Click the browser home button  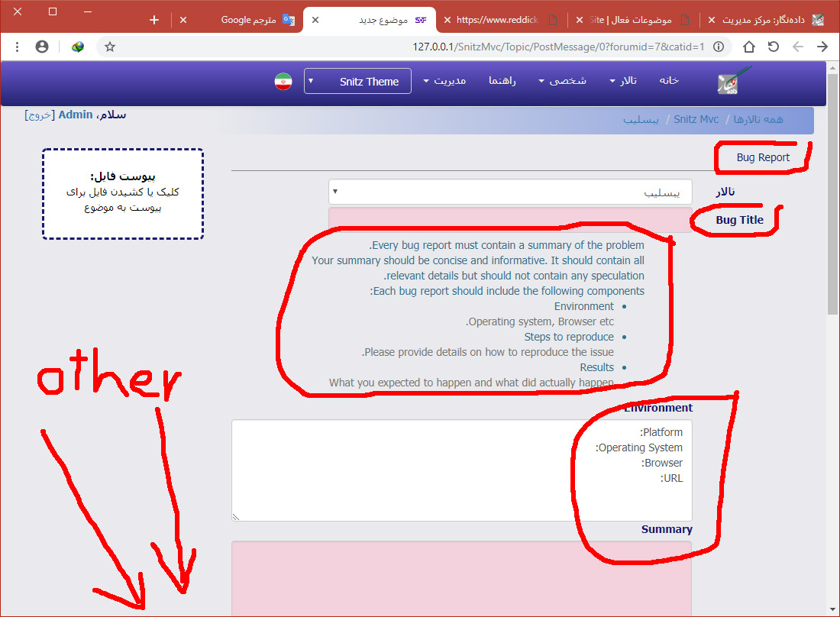coord(749,47)
